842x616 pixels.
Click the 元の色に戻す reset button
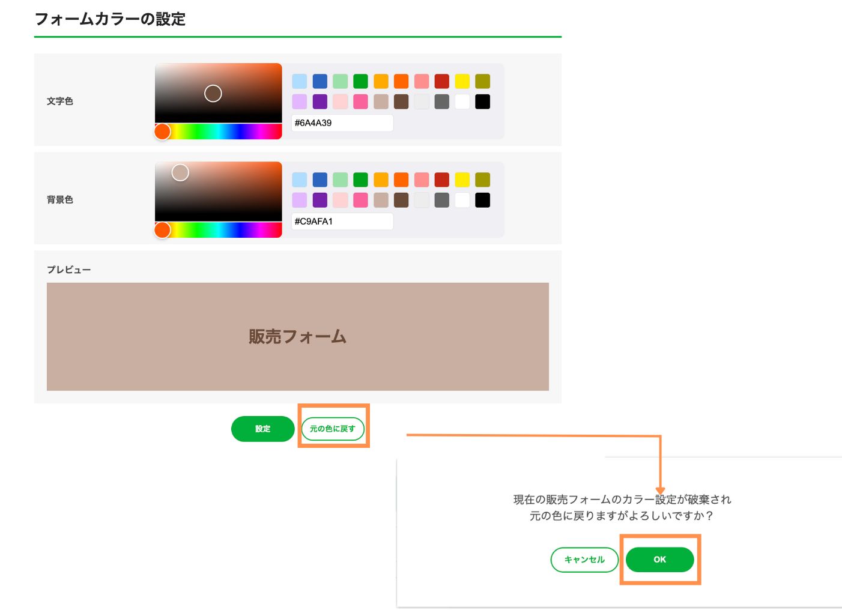pos(333,429)
